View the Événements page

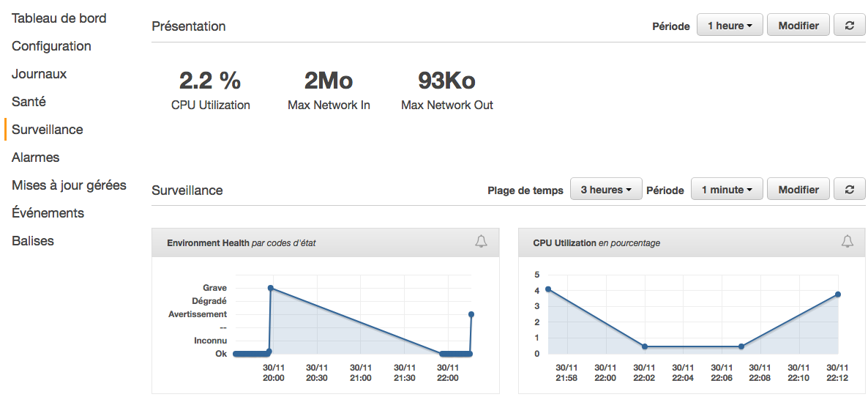(x=48, y=213)
